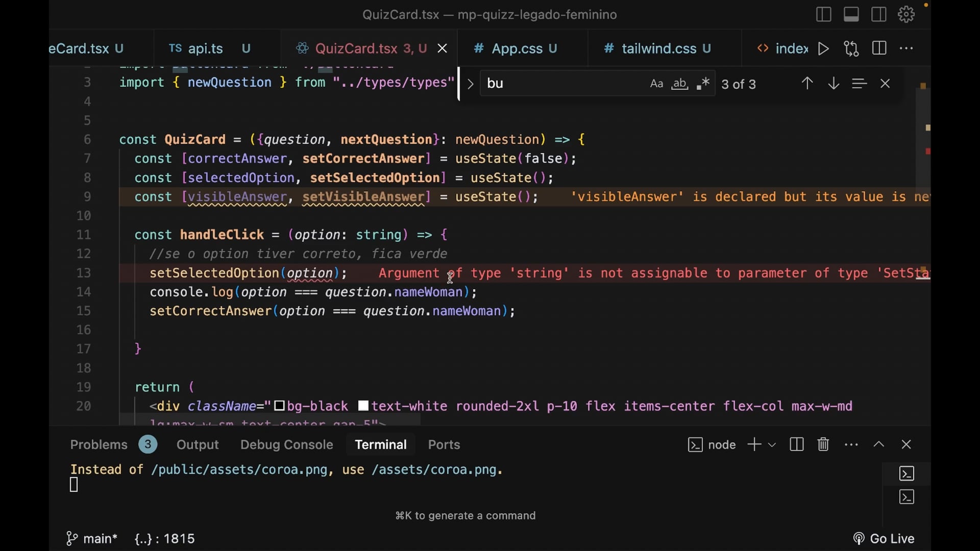Click the white text-white color swatch
Viewport: 980px width, 551px height.
coord(363,406)
